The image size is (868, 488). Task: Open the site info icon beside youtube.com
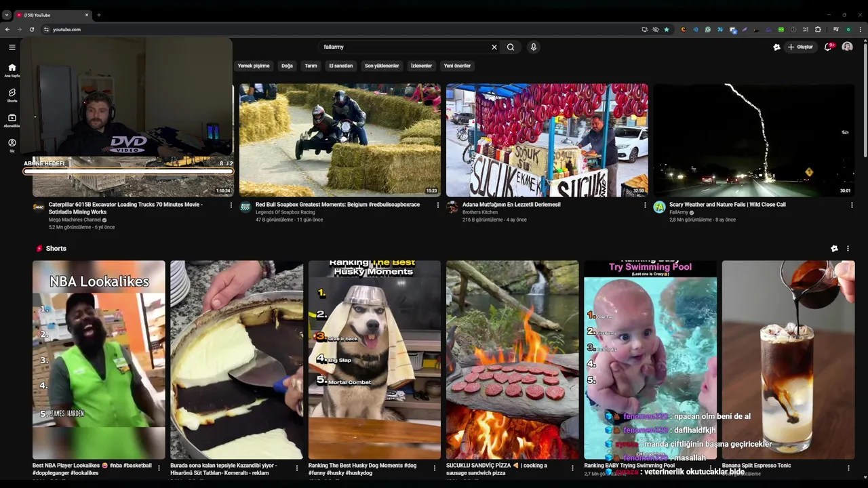46,29
